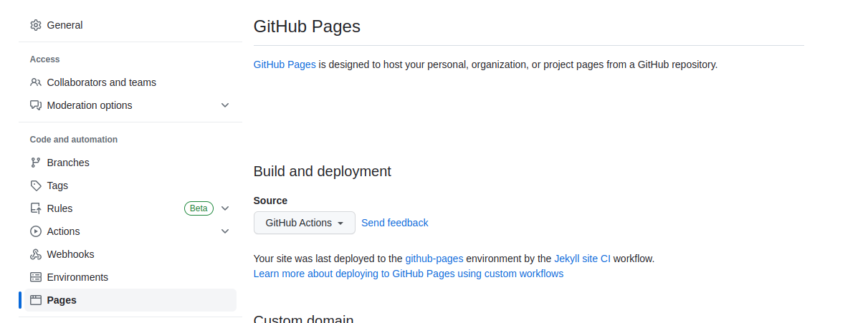Click the Webhooks icon in sidebar

pyautogui.click(x=36, y=254)
